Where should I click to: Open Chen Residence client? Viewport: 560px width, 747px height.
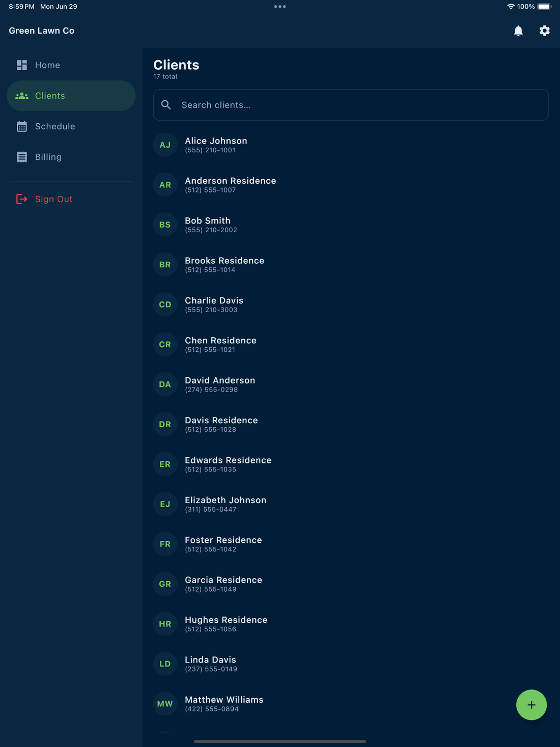pyautogui.click(x=351, y=344)
